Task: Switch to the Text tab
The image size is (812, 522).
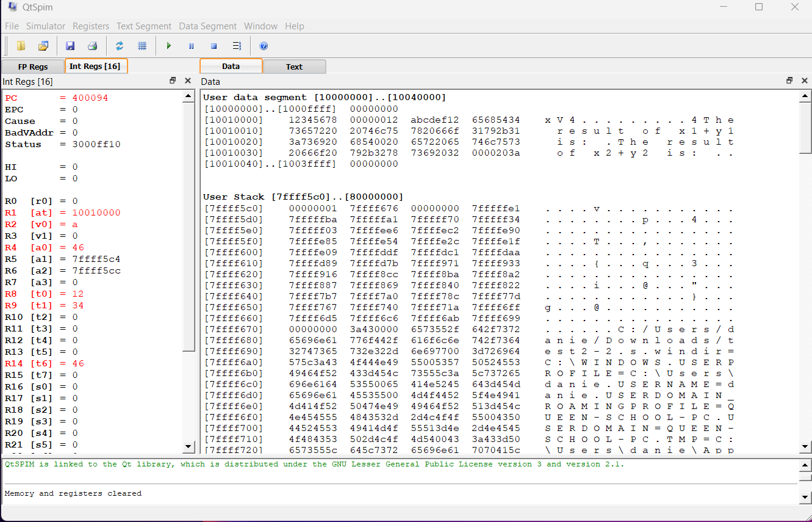Action: coord(294,67)
